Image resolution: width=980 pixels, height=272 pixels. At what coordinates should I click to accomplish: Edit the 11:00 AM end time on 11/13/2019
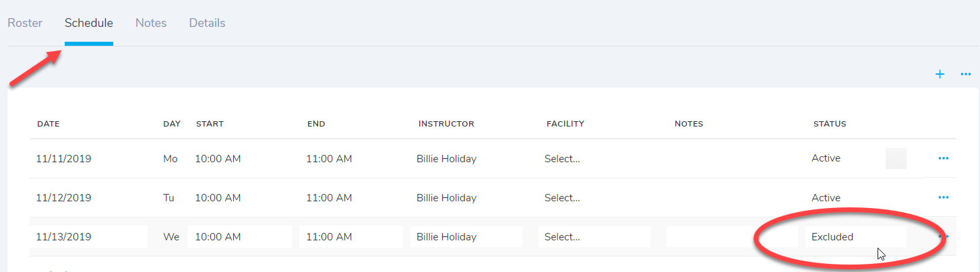point(350,237)
